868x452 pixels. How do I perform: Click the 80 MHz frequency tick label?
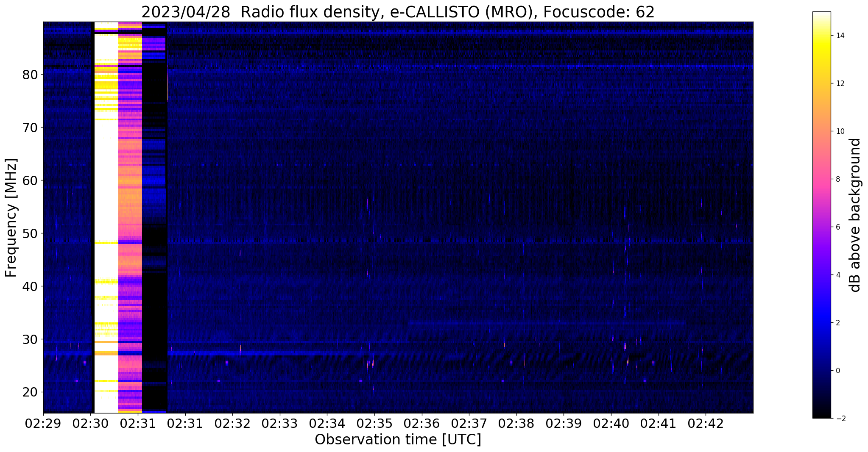coord(30,75)
